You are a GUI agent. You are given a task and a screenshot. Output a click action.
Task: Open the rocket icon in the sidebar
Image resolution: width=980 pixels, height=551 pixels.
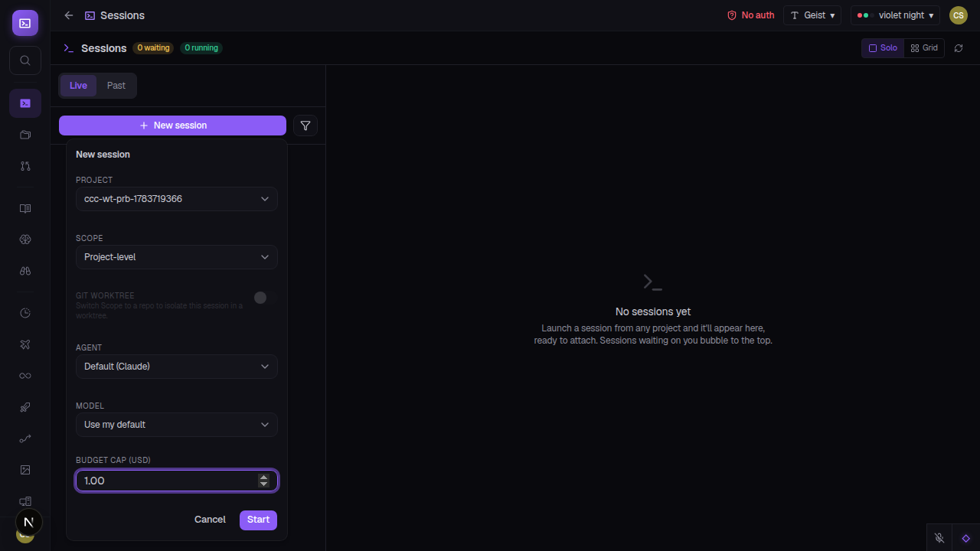25,407
